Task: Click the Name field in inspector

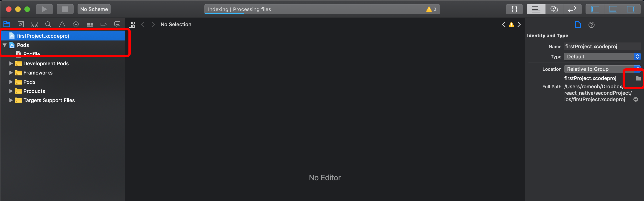Action: tap(602, 46)
